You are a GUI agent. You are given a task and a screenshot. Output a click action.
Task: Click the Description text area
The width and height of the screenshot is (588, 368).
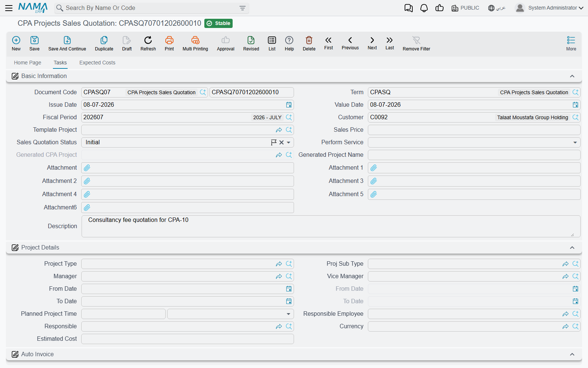click(331, 226)
